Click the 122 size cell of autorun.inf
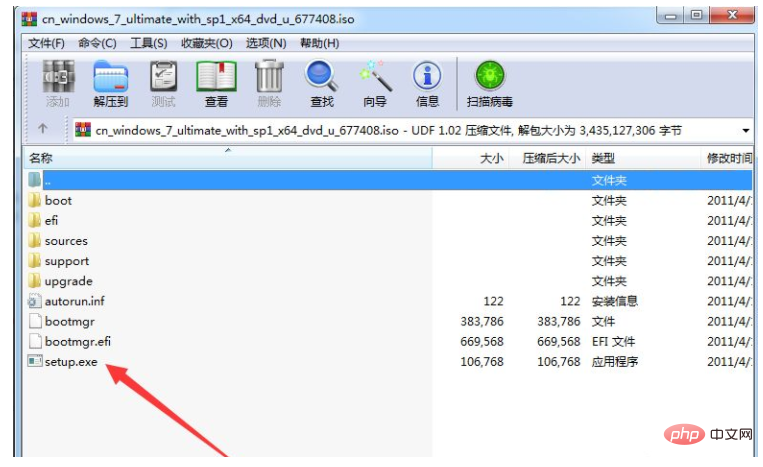 click(493, 301)
